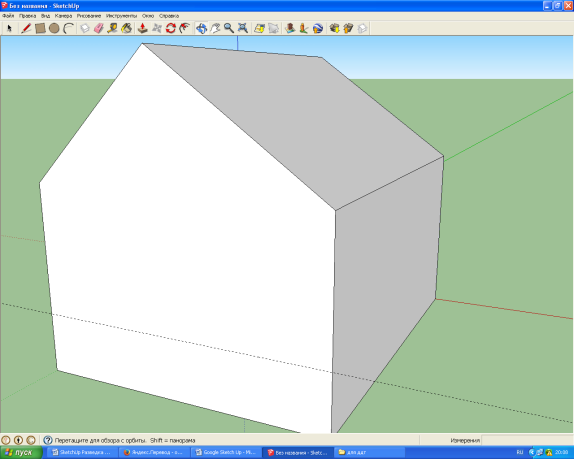
Task: Select the Arc tool
Action: [68, 28]
